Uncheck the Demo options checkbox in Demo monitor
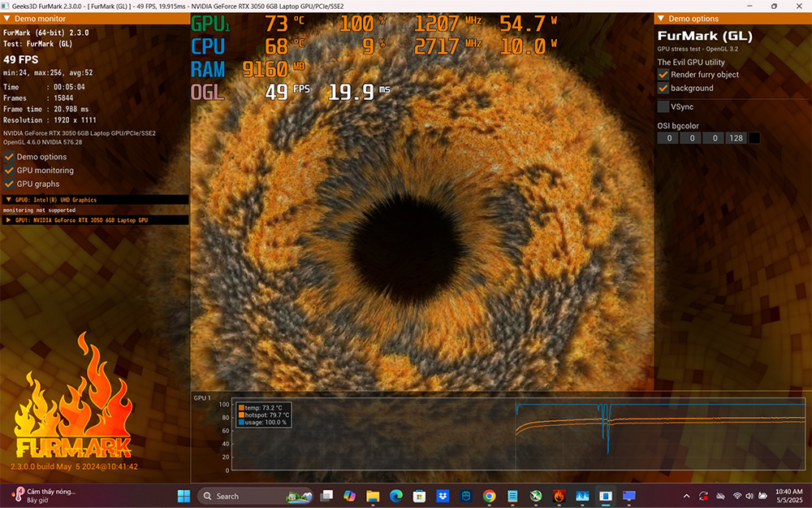 click(x=9, y=157)
